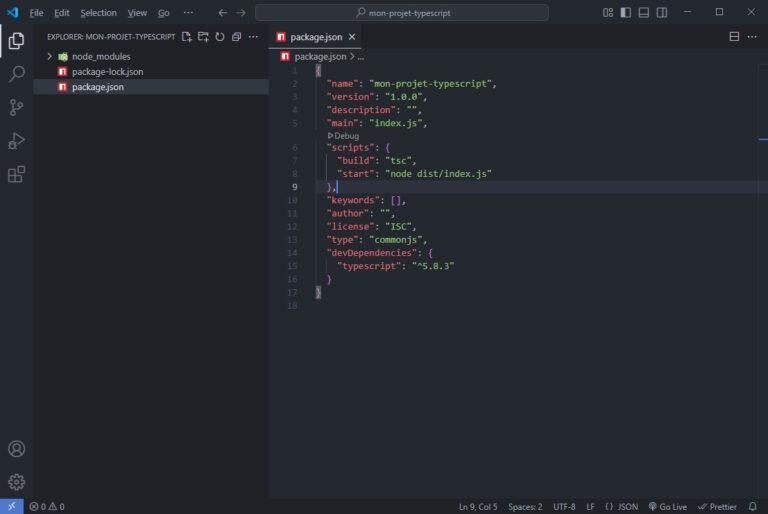768x514 pixels.
Task: Open the Edit menu
Action: (x=62, y=13)
